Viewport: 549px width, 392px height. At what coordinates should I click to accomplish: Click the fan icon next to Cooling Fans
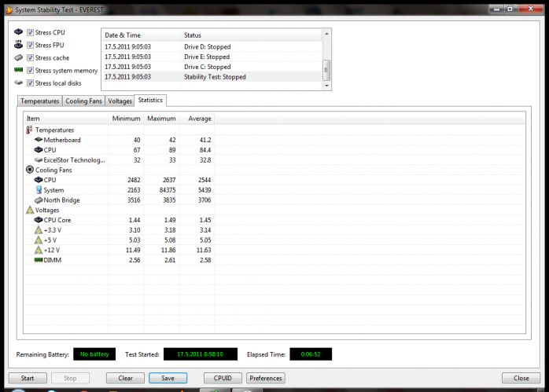(x=30, y=170)
